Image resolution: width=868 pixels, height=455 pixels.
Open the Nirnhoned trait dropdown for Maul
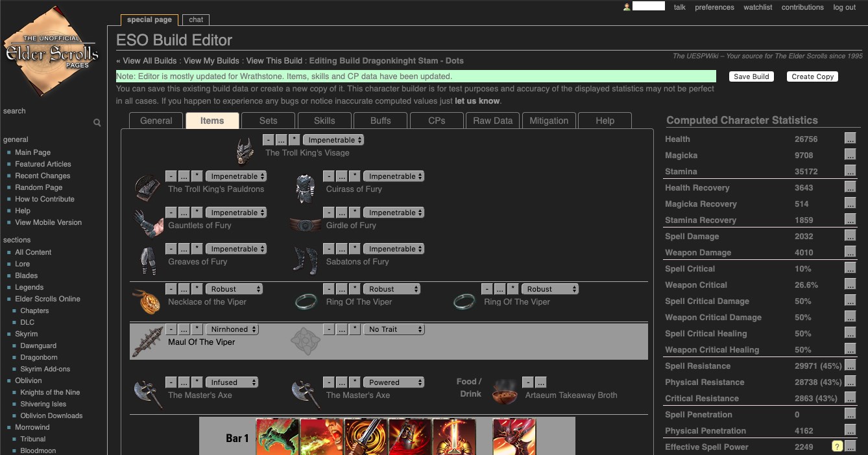pos(232,329)
